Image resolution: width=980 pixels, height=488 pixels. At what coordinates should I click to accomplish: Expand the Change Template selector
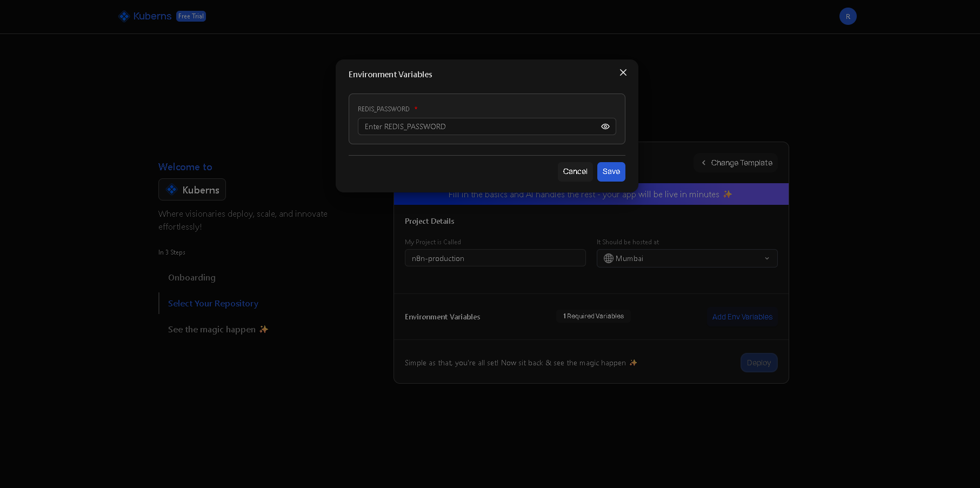(736, 162)
